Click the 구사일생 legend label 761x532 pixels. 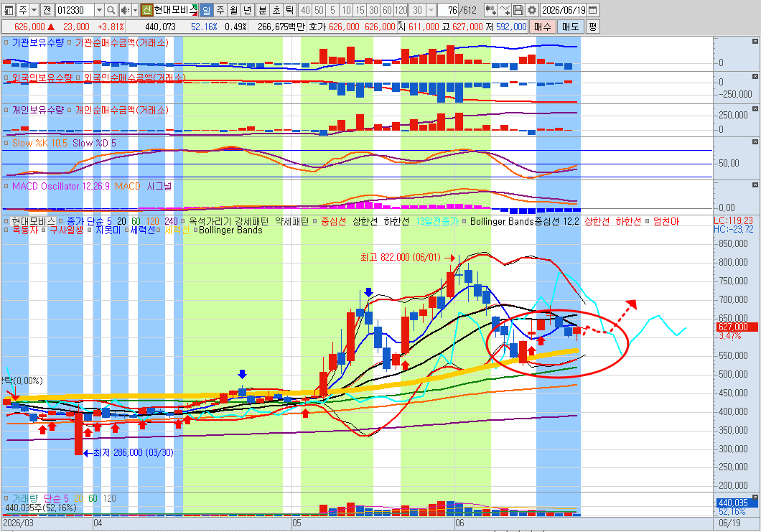point(67,230)
